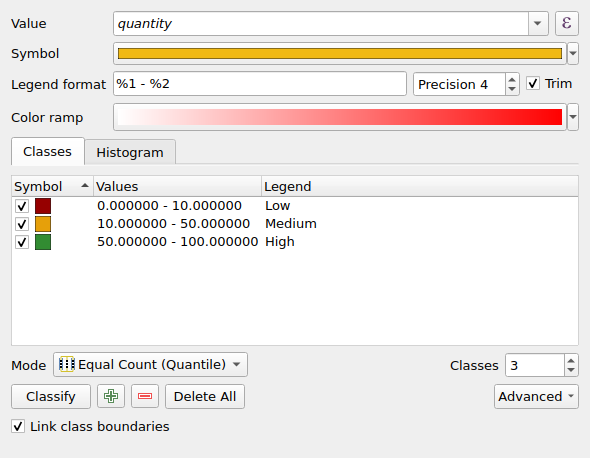Screen dimensions: 590x458
Task: Open the Value field dropdown arrow
Action: click(x=538, y=23)
